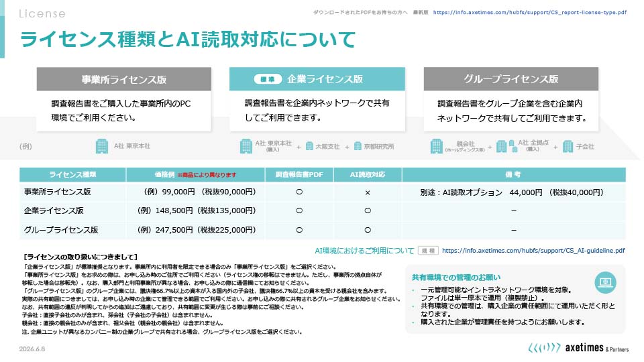Click the ライセンス種類とAI読取対応について title
The height and width of the screenshot is (362, 644).
[x=188, y=39]
